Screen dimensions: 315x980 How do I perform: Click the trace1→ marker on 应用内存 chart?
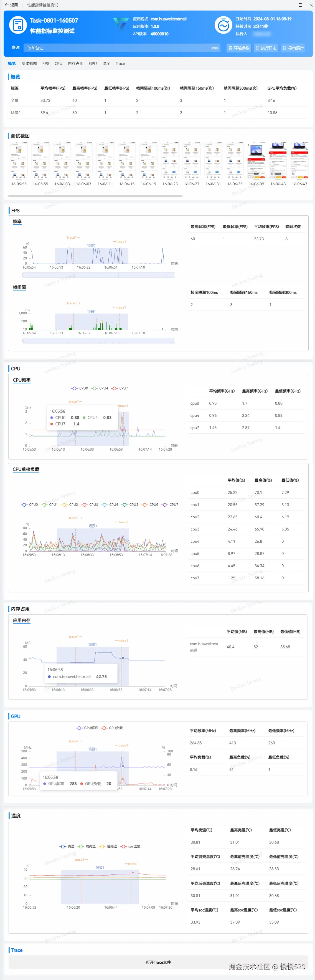(75, 637)
